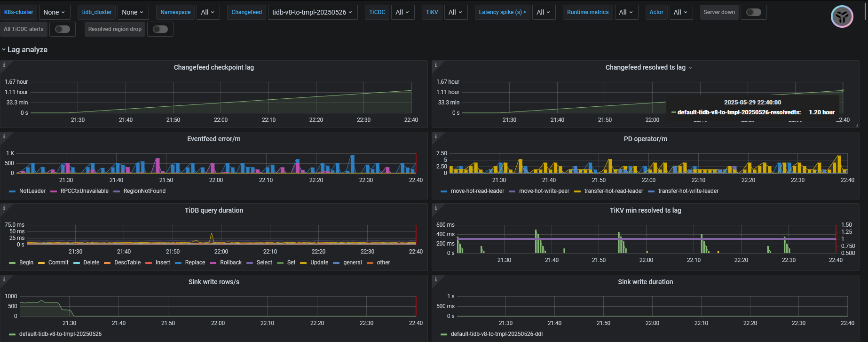Open the Changefeed tidb-v8-to-tmpl-20250526 dropdown
The width and height of the screenshot is (868, 342).
[312, 12]
